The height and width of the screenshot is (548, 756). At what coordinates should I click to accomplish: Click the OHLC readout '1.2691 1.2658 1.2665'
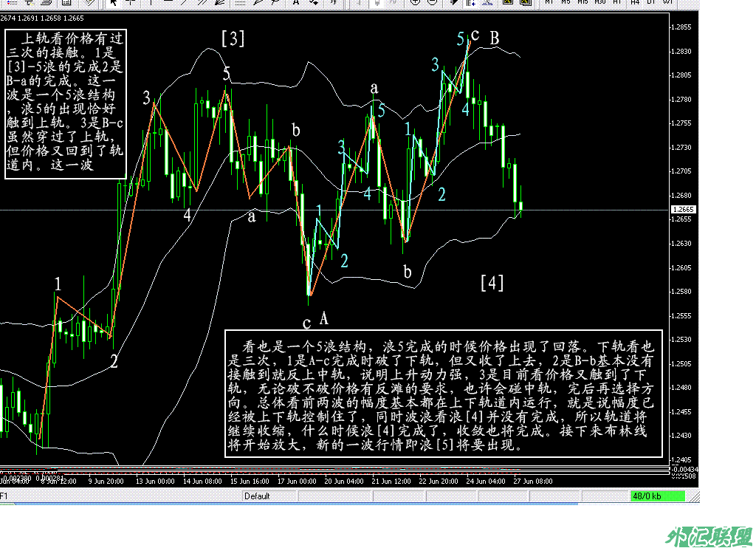[52, 18]
